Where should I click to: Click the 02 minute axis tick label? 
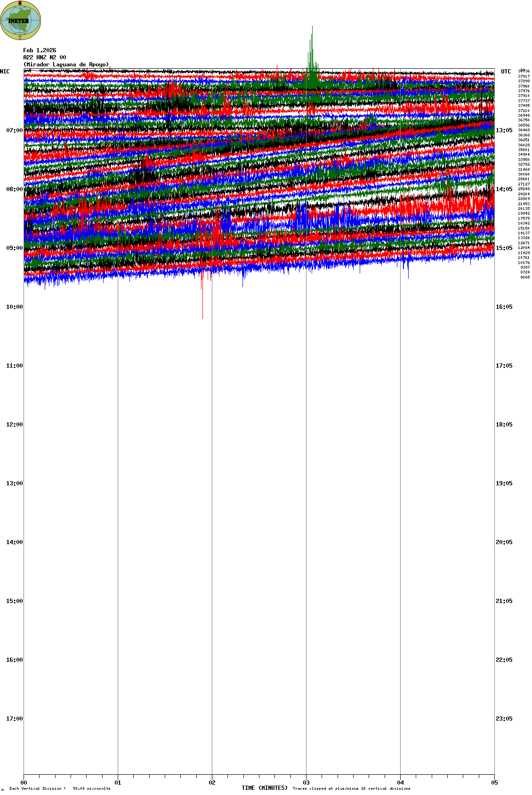[212, 783]
